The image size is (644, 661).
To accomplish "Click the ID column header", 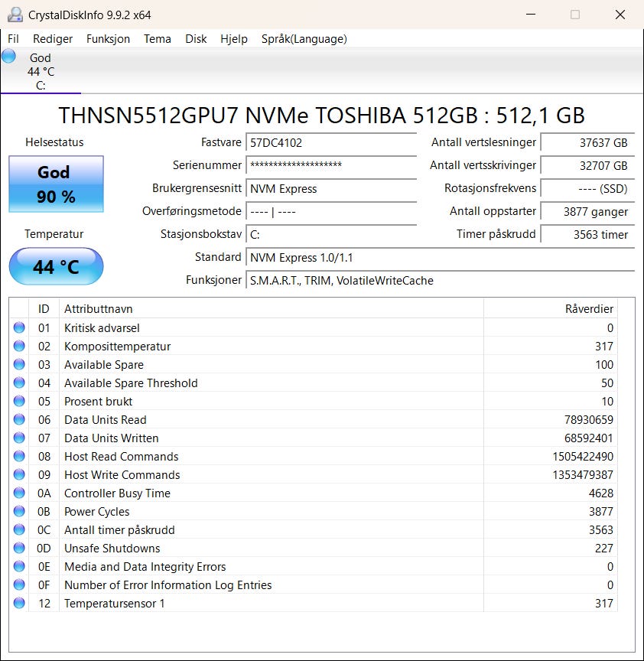I will pos(44,308).
